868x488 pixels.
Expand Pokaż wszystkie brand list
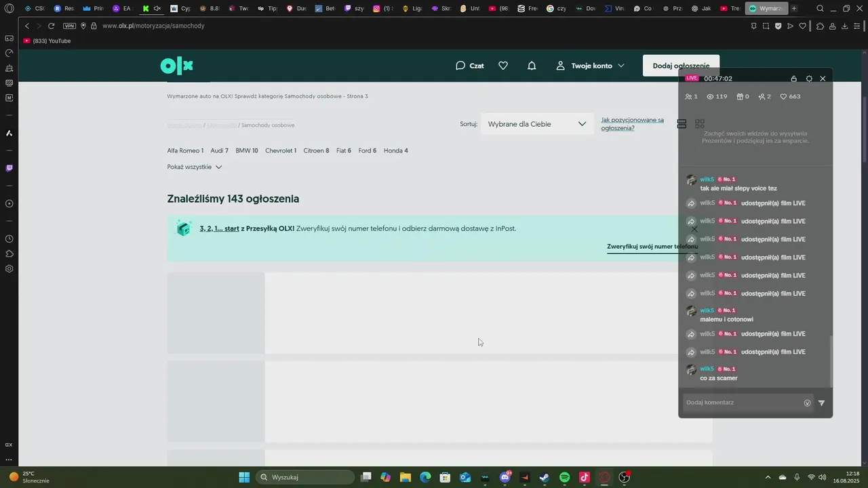click(x=195, y=167)
